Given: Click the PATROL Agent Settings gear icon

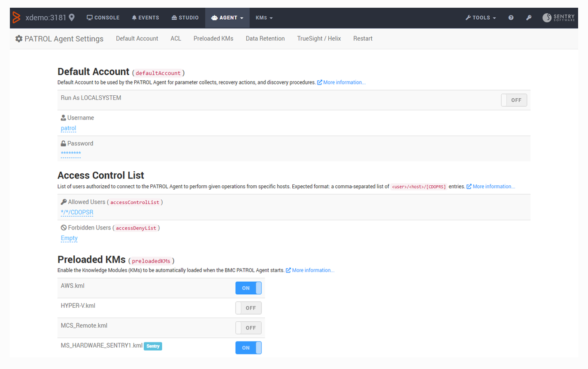Looking at the screenshot, I should pos(19,39).
